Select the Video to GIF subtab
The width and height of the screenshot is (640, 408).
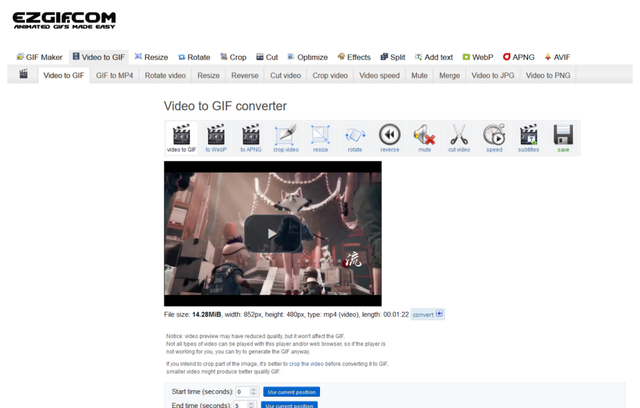click(x=64, y=75)
